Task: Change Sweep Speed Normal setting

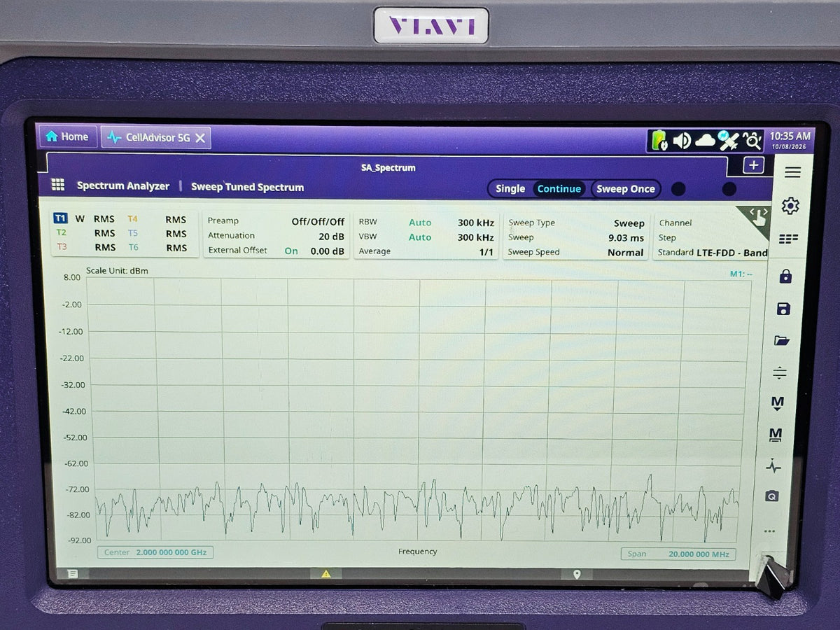Action: [625, 253]
